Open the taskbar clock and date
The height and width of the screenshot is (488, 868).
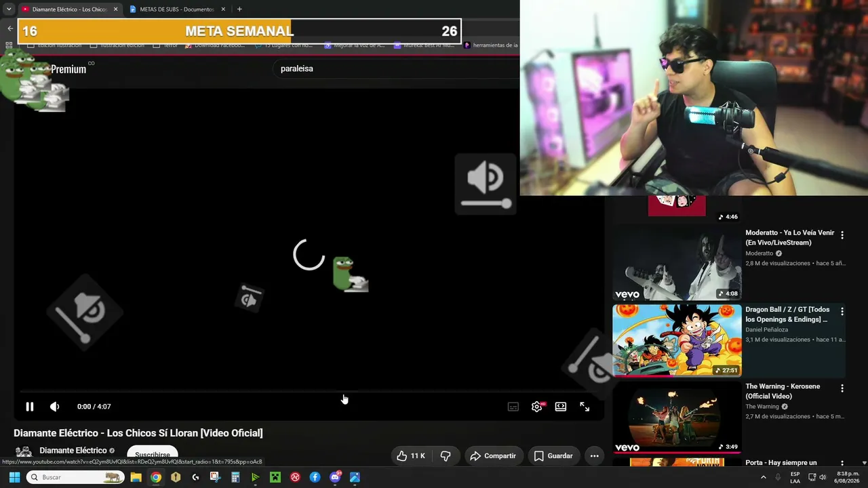[x=847, y=477]
